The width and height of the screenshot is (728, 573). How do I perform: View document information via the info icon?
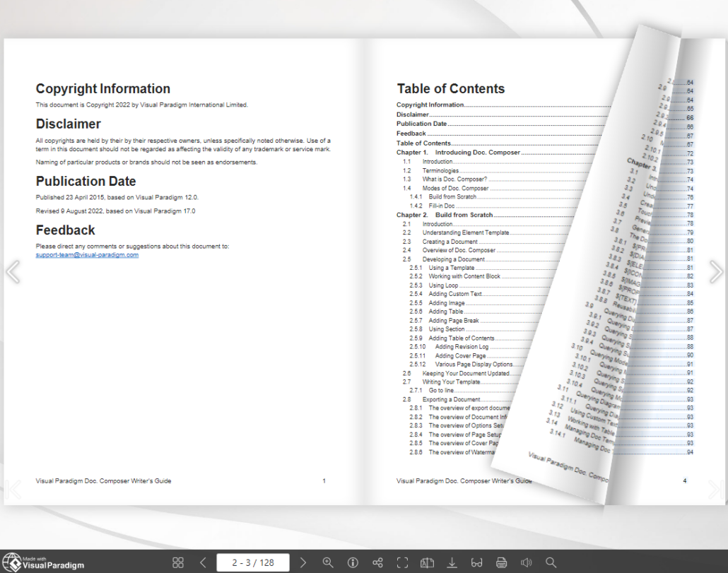pos(353,562)
